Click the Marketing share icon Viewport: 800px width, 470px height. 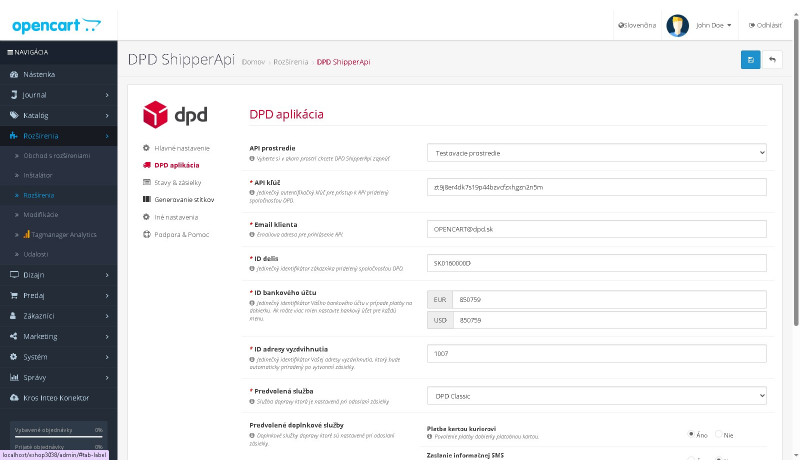pos(14,336)
